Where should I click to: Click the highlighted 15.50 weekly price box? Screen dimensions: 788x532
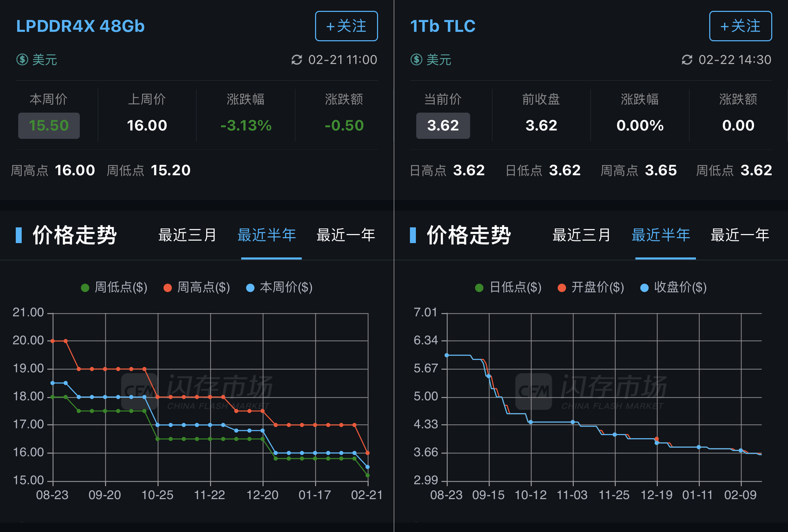point(49,126)
